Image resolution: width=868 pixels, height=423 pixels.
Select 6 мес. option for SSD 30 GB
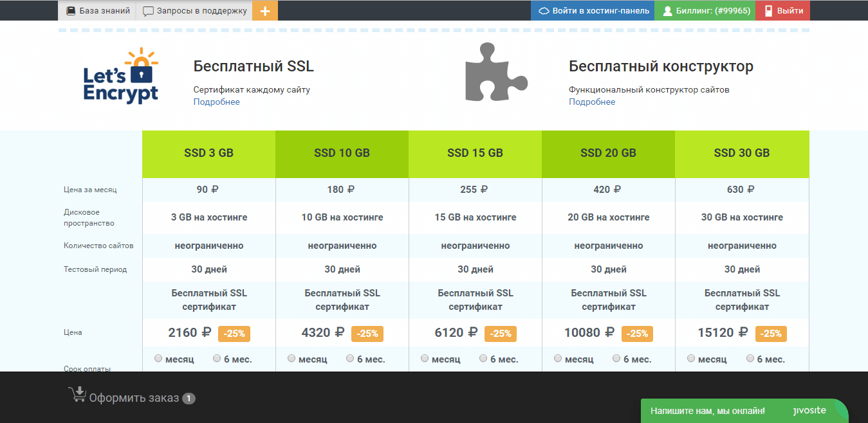750,358
